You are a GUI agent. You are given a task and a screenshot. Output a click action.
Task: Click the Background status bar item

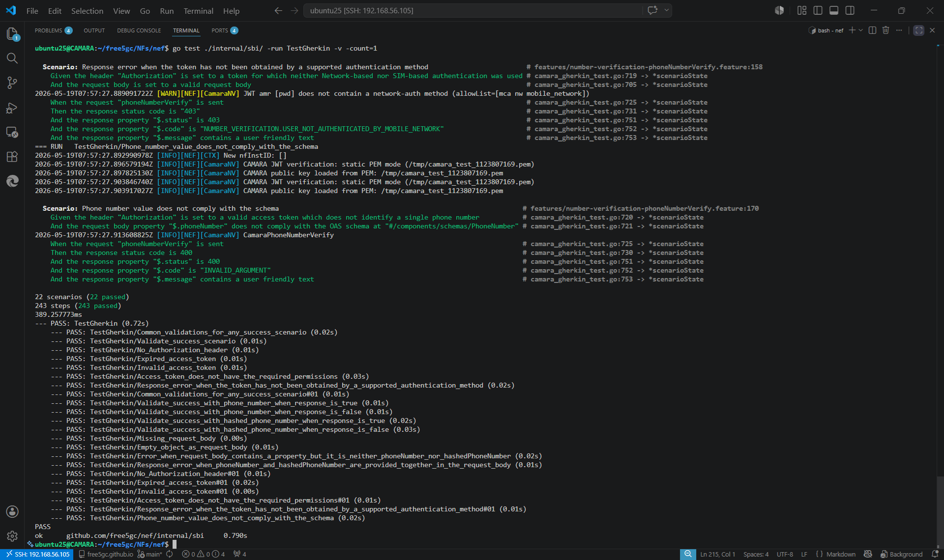click(x=901, y=554)
